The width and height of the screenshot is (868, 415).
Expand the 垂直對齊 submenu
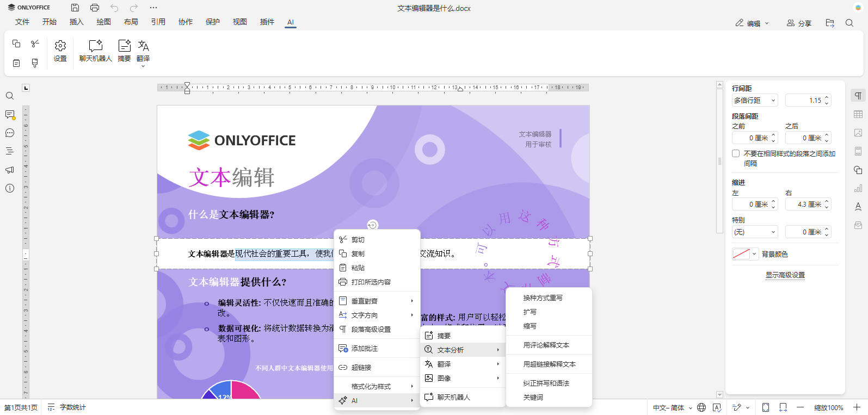tap(377, 301)
